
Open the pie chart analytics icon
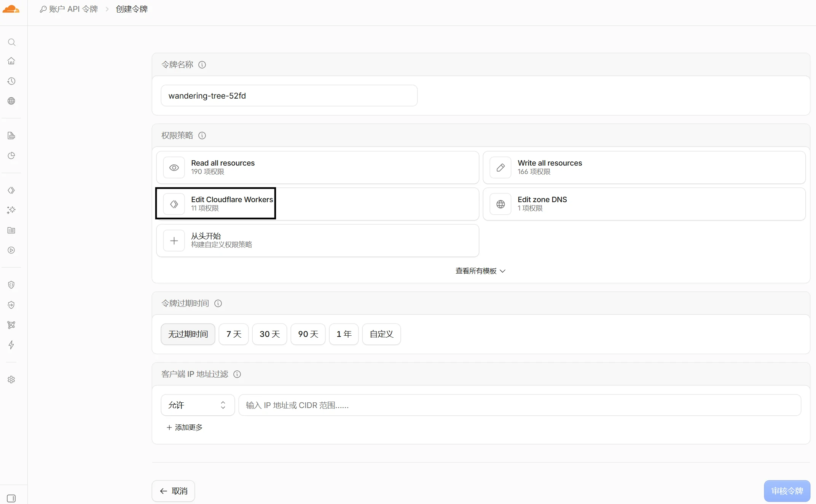(11, 156)
